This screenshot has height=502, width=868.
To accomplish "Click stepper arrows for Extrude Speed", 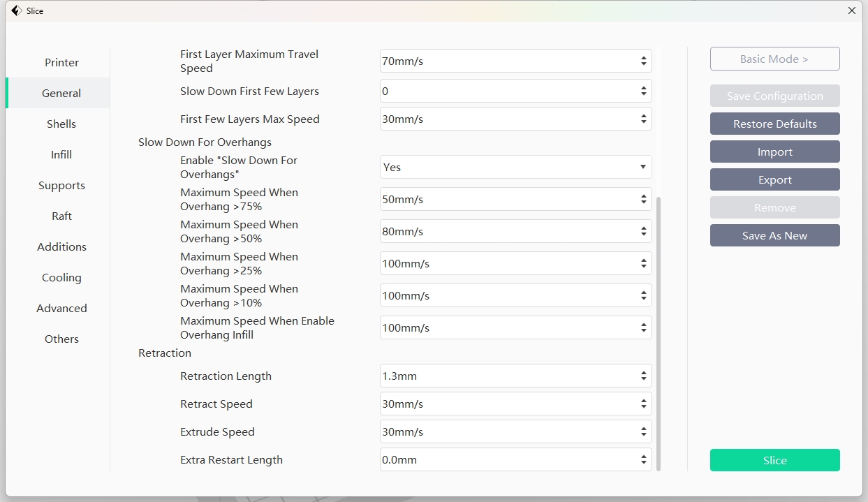I will (643, 432).
